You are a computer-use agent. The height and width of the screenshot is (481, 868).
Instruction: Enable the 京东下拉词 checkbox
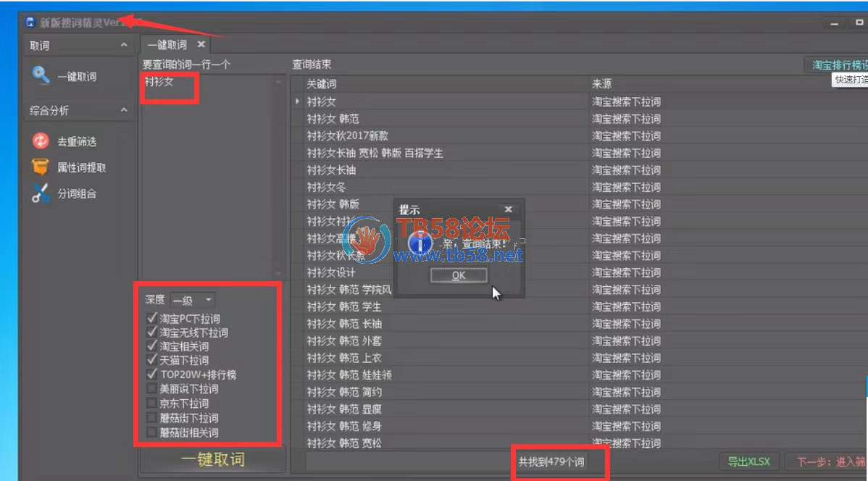(151, 403)
